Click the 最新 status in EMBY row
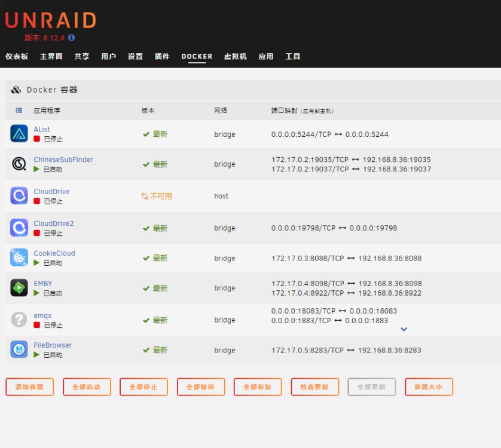 click(160, 288)
